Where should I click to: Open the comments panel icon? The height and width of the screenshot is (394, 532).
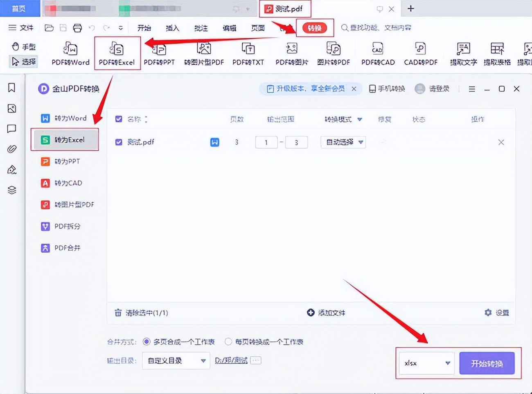11,129
